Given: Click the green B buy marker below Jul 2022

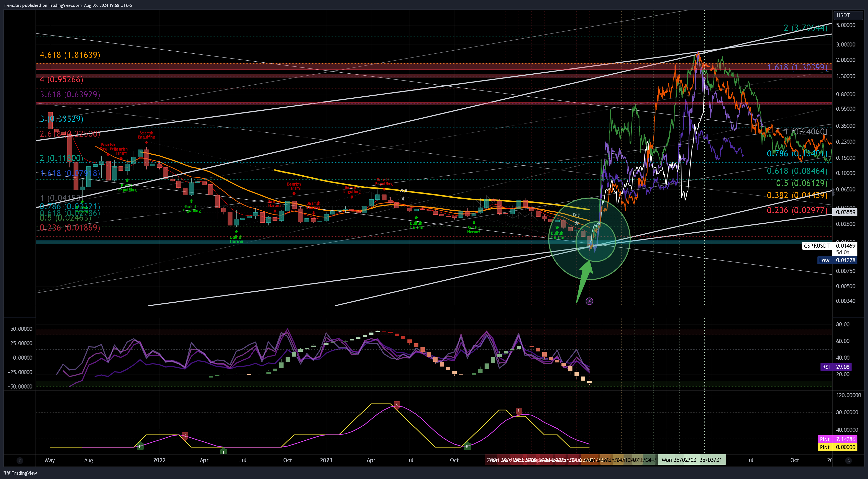Looking at the screenshot, I should (223, 452).
